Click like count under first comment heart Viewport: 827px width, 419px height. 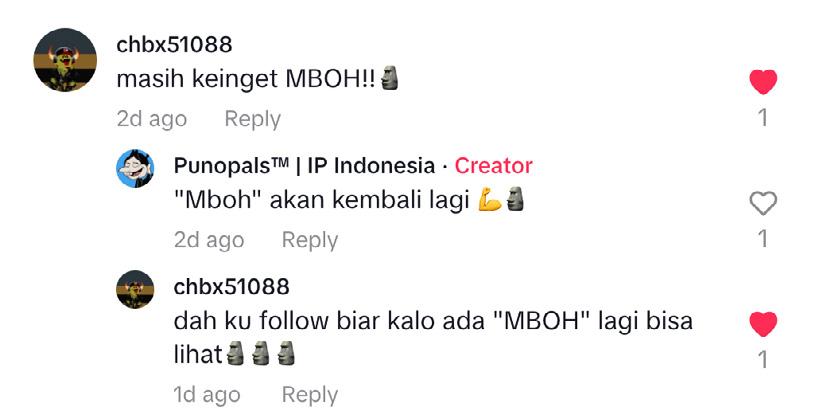[763, 118]
